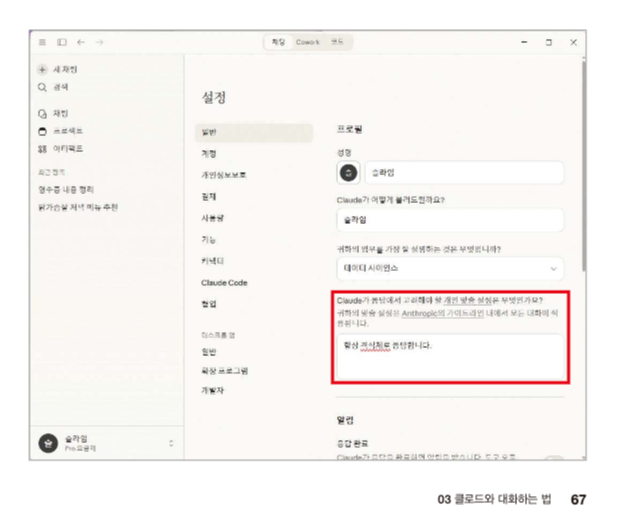Open the 개인 맞춤 설정 link

coord(467,301)
